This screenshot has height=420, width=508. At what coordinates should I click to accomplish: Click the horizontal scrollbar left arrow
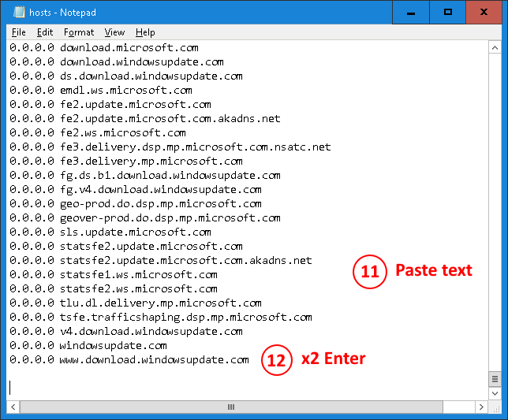(x=13, y=407)
